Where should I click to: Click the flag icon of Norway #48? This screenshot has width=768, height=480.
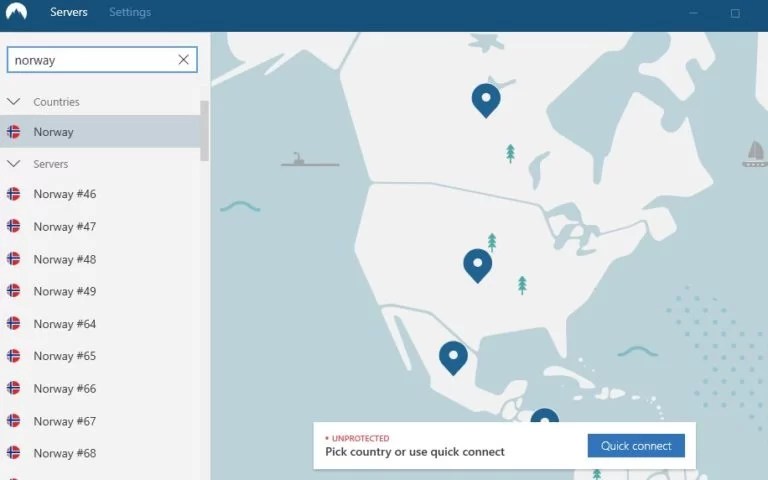pyautogui.click(x=14, y=259)
